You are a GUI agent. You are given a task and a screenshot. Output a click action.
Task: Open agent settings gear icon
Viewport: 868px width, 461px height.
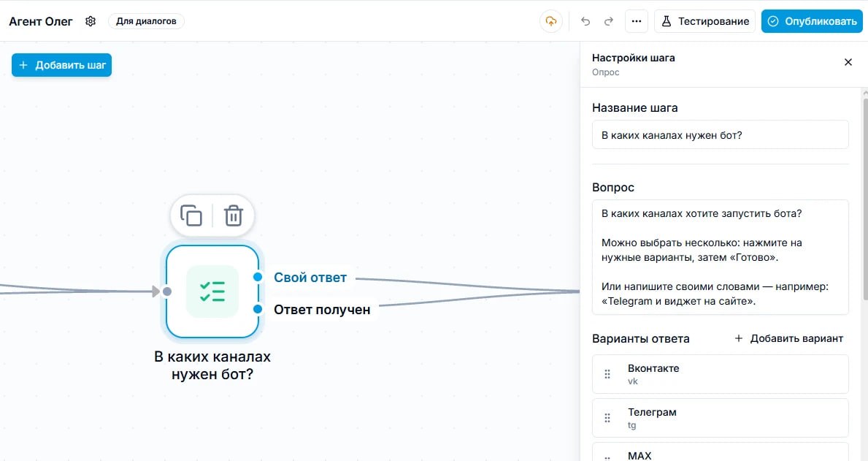click(x=91, y=21)
